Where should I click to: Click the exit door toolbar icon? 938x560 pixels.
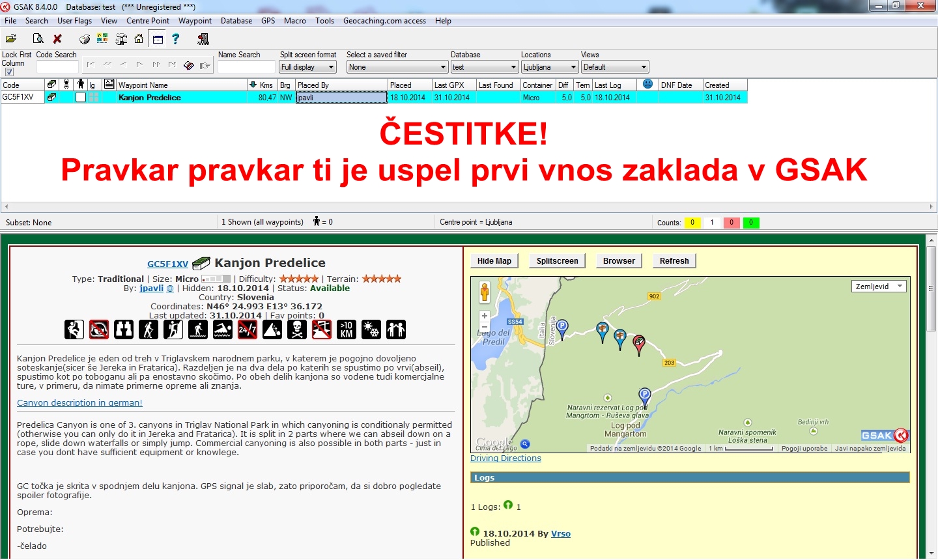tap(203, 39)
